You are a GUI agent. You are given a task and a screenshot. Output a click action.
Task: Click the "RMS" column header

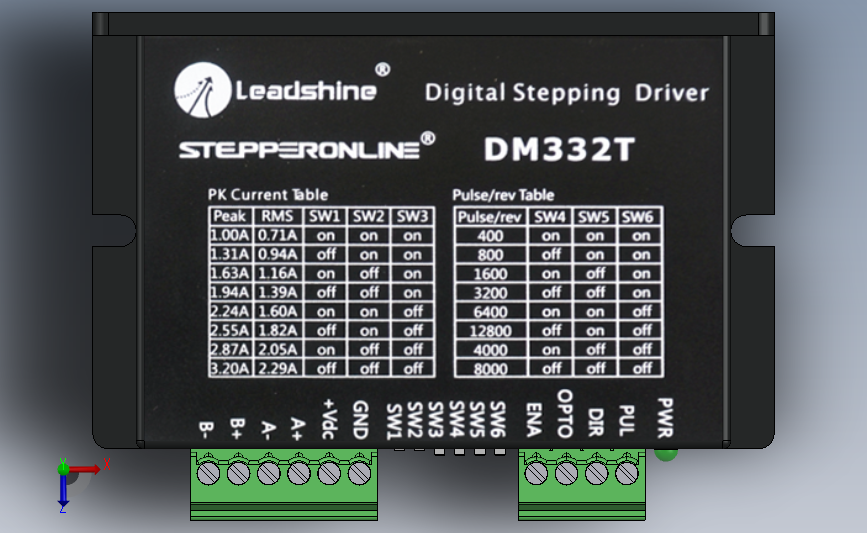(277, 216)
